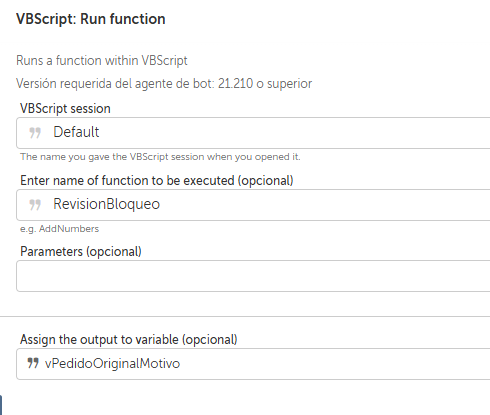This screenshot has height=415, width=490.
Task: Click the 'VBScript session' label
Action: [x=65, y=109]
